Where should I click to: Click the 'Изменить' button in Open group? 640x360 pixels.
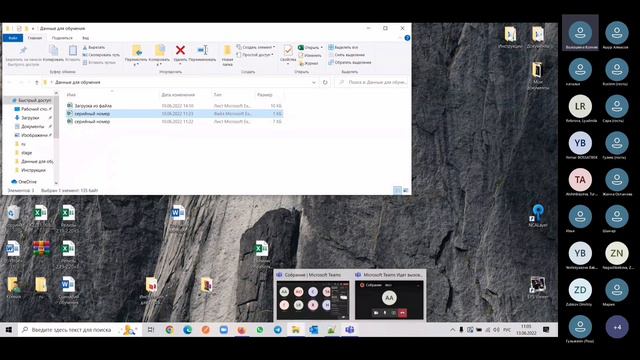pos(310,55)
